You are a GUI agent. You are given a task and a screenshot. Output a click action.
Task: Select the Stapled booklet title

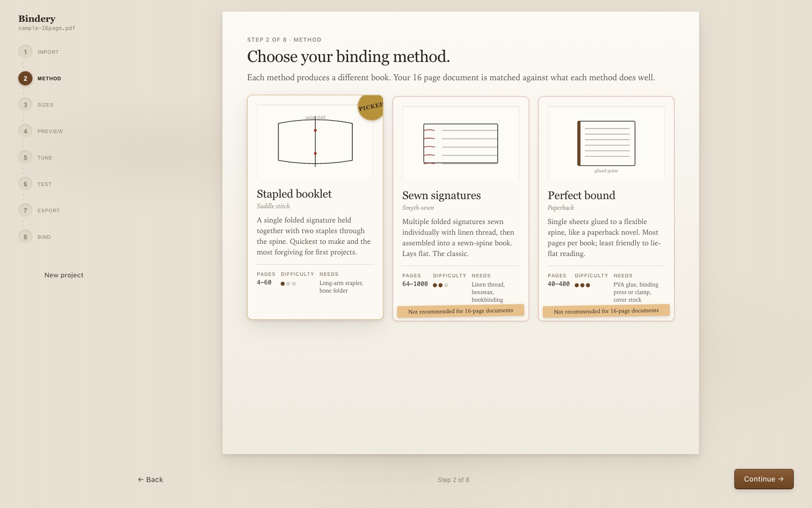tap(294, 194)
